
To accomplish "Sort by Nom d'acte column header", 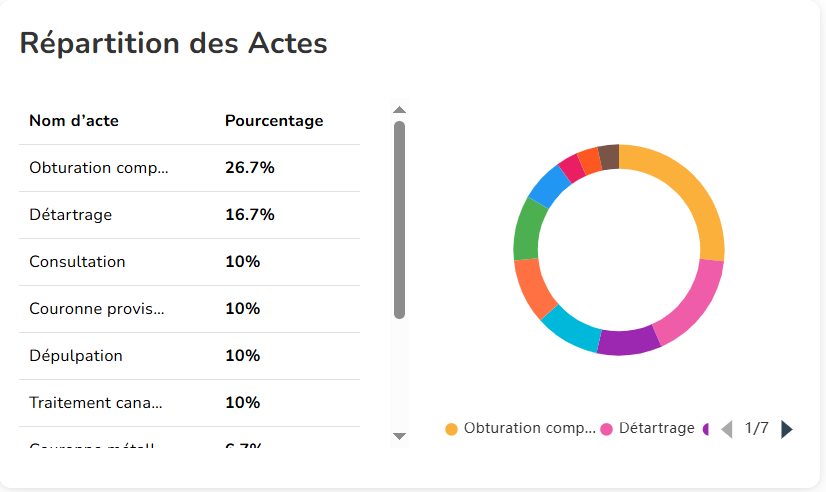I will [74, 121].
